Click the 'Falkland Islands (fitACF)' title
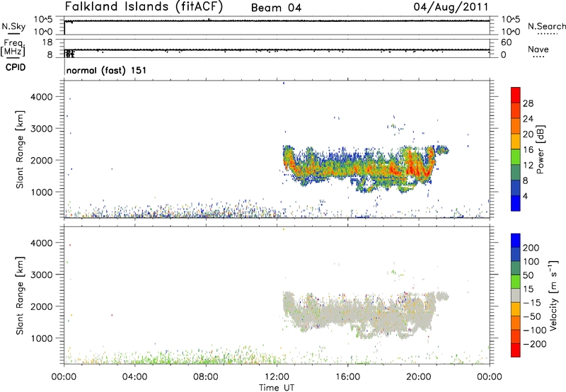 click(x=144, y=6)
